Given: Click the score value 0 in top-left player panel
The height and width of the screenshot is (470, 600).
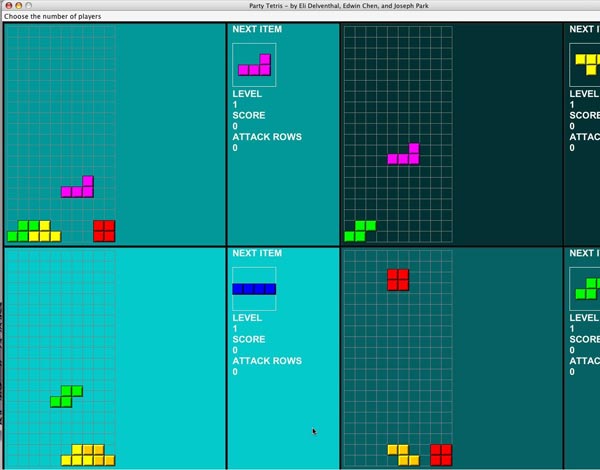Looking at the screenshot, I should (235, 126).
